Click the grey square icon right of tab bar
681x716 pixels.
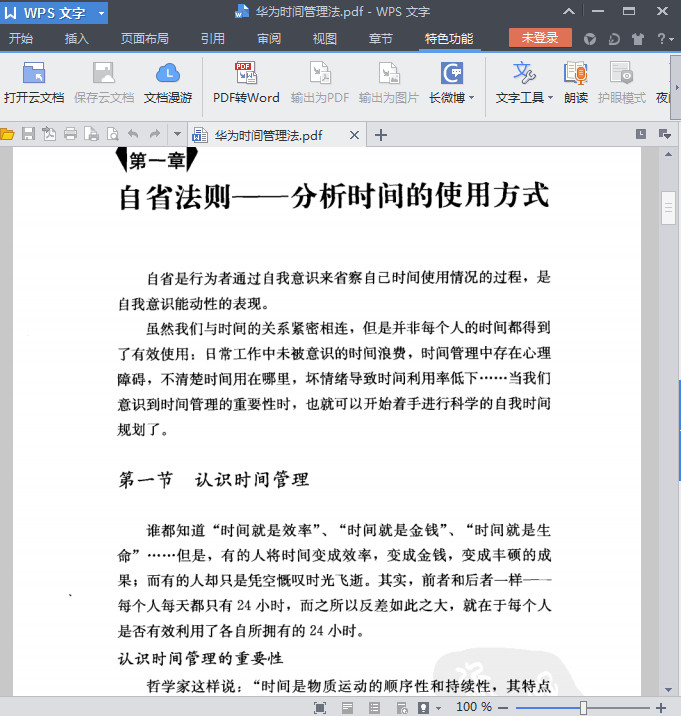coord(641,134)
